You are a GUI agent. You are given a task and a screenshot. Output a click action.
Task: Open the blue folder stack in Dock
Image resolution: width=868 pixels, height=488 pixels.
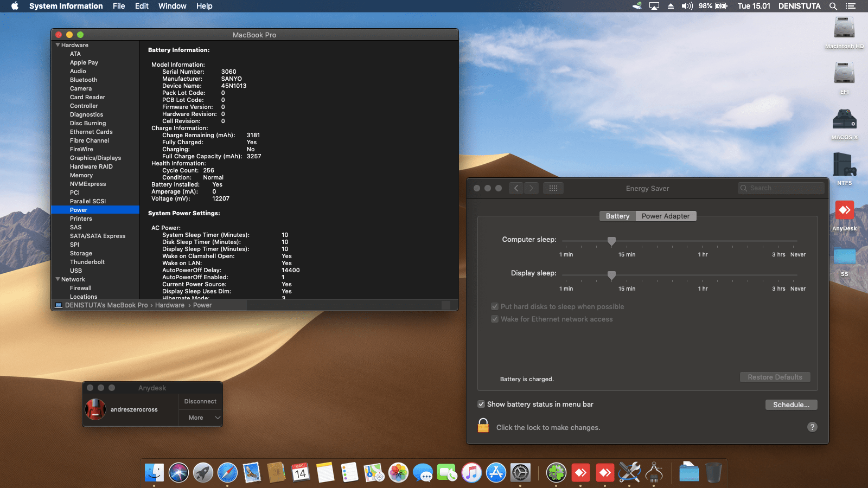coord(689,473)
